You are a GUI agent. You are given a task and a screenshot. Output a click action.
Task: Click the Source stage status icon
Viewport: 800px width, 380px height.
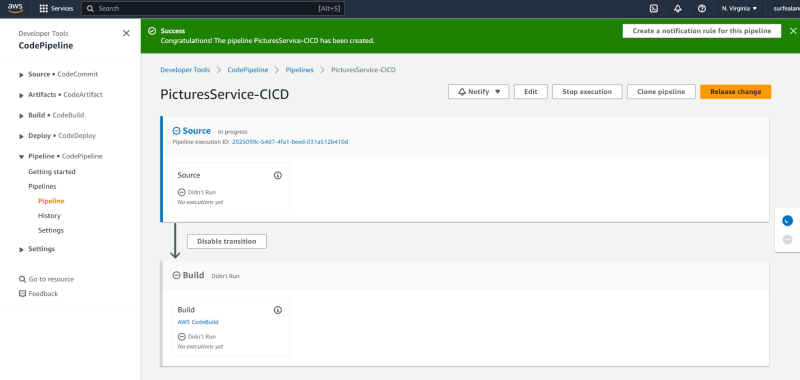(177, 131)
